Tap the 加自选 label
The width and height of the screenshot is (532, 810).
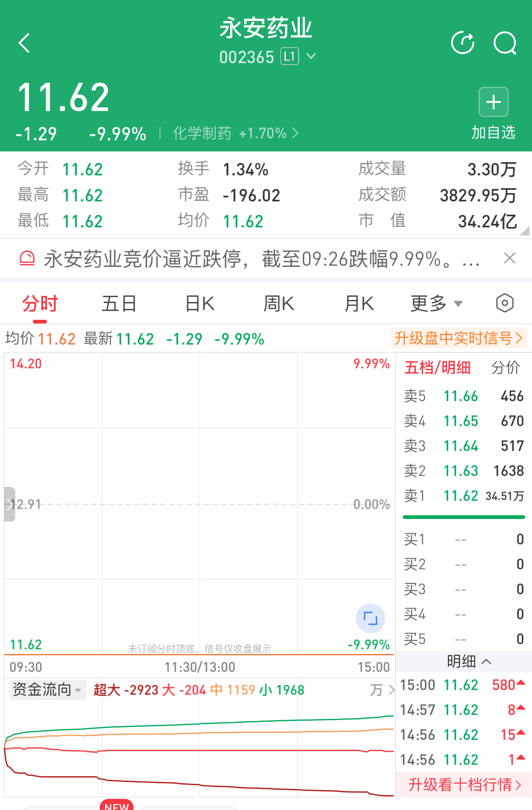click(x=494, y=132)
